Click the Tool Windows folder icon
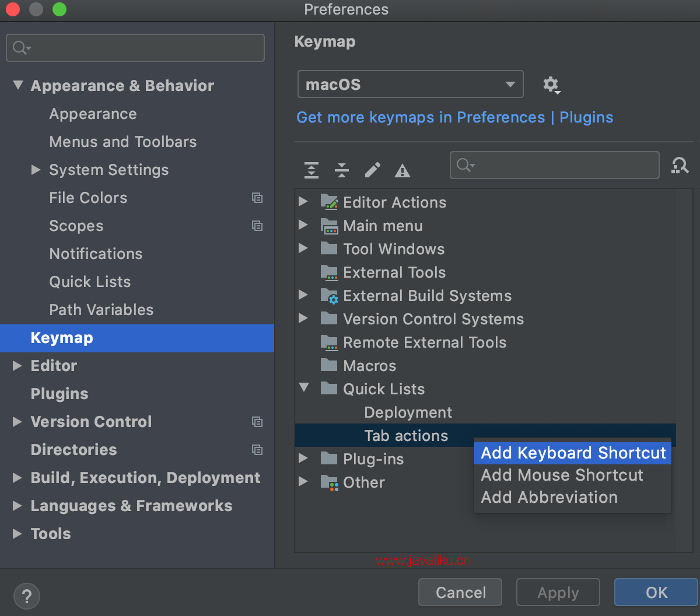700x616 pixels. point(330,249)
